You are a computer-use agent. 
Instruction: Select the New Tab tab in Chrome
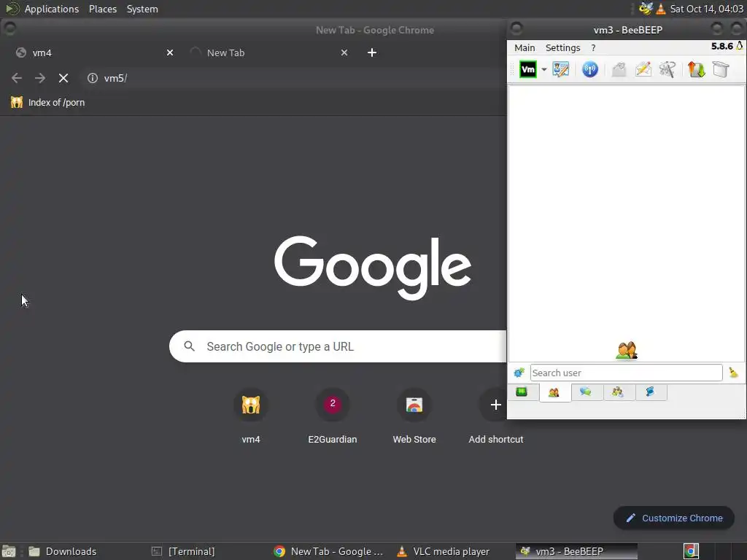pyautogui.click(x=267, y=52)
